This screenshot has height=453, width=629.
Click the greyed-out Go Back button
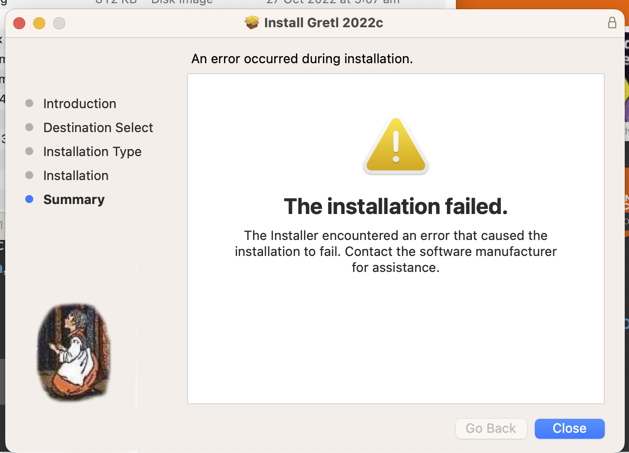click(x=491, y=429)
